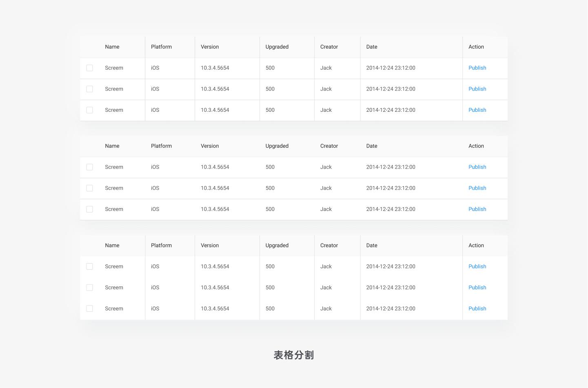Click the Platform header in the top table

161,47
